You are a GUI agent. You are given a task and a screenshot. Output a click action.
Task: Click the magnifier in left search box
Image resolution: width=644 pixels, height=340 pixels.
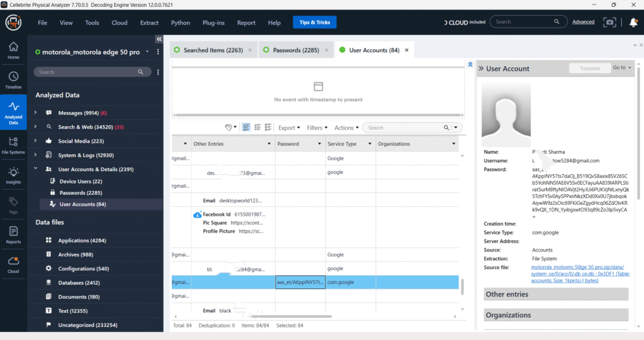point(140,72)
